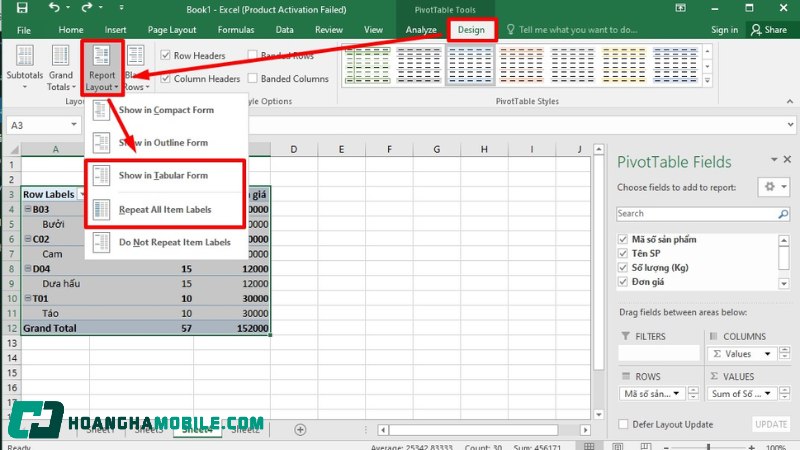800x450 pixels.
Task: Add a new sheet with plus icon
Action: tap(300, 430)
